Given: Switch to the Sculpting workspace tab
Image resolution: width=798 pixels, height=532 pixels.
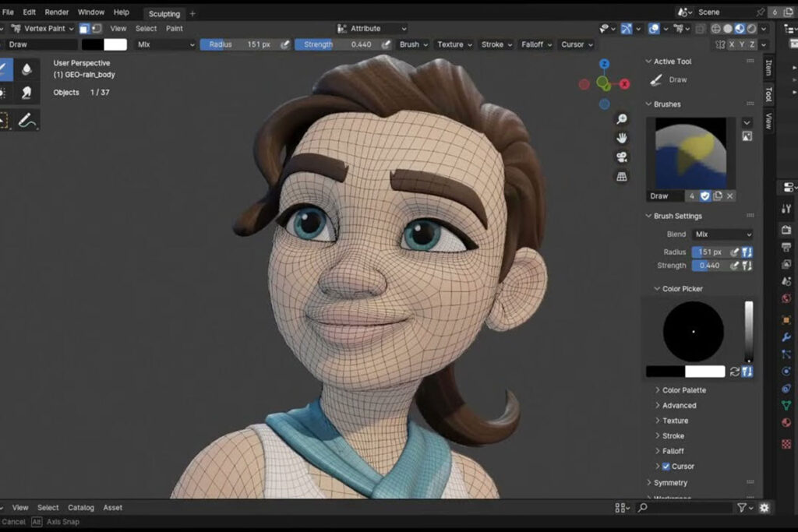Looking at the screenshot, I should 164,14.
